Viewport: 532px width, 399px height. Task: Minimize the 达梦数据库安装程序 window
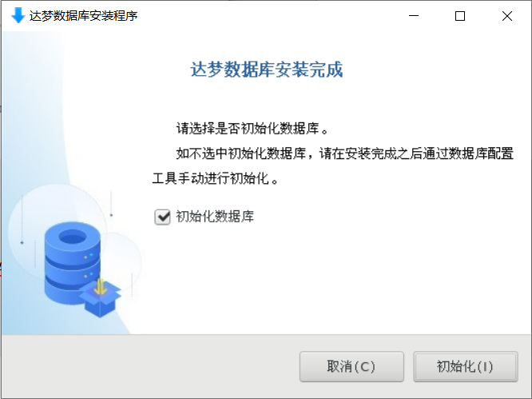[x=414, y=16]
